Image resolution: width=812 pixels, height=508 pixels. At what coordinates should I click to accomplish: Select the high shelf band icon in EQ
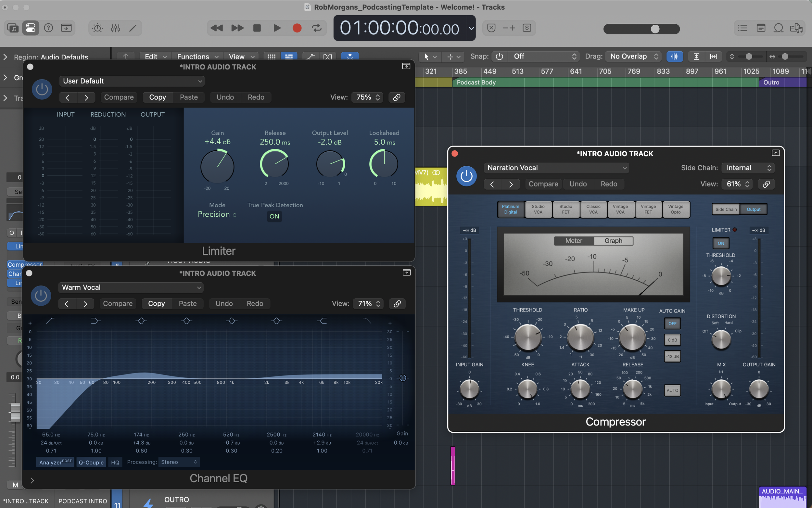coord(322,321)
